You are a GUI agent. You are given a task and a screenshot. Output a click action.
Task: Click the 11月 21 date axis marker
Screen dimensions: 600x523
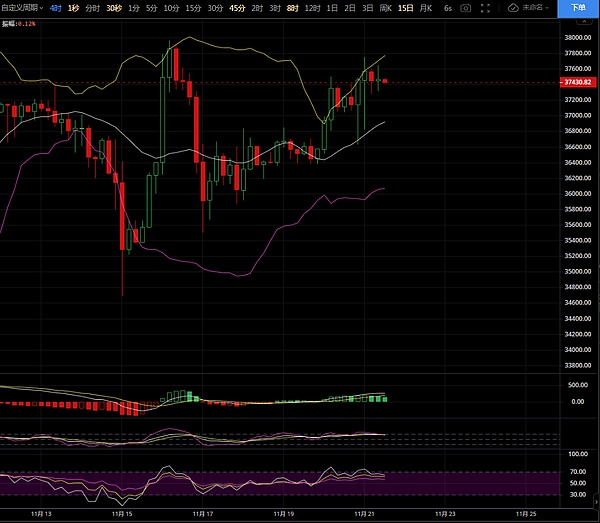[364, 512]
